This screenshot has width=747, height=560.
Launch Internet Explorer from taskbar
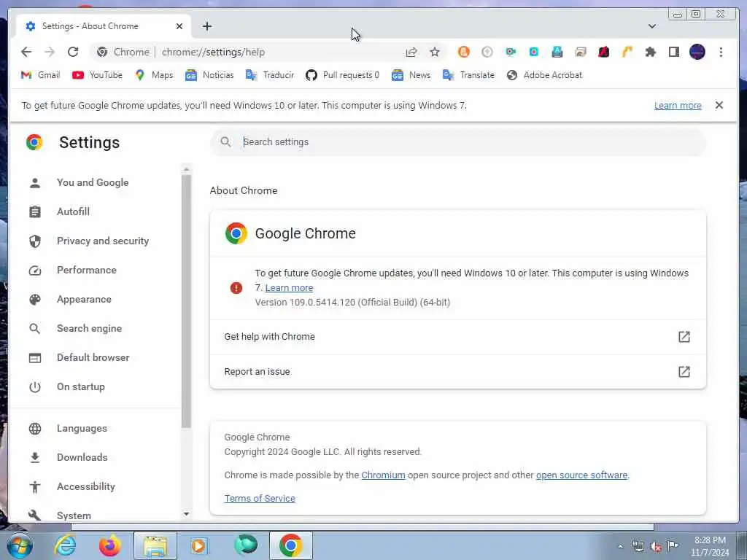[65, 545]
